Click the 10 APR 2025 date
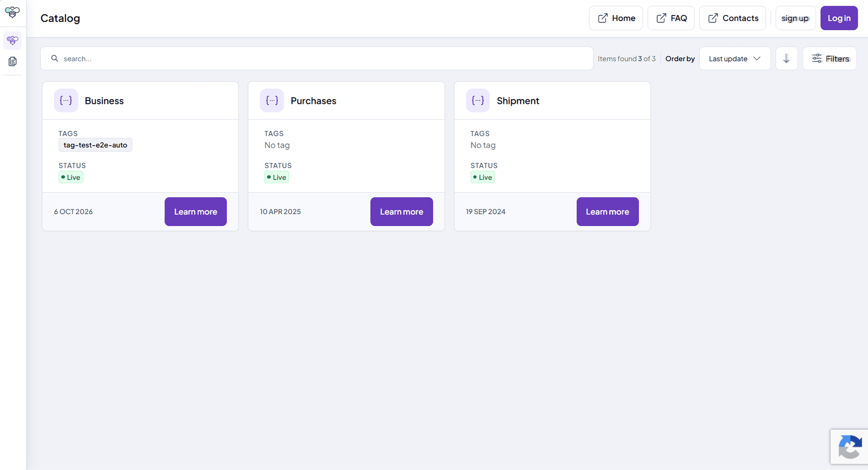868x470 pixels. [x=280, y=212]
